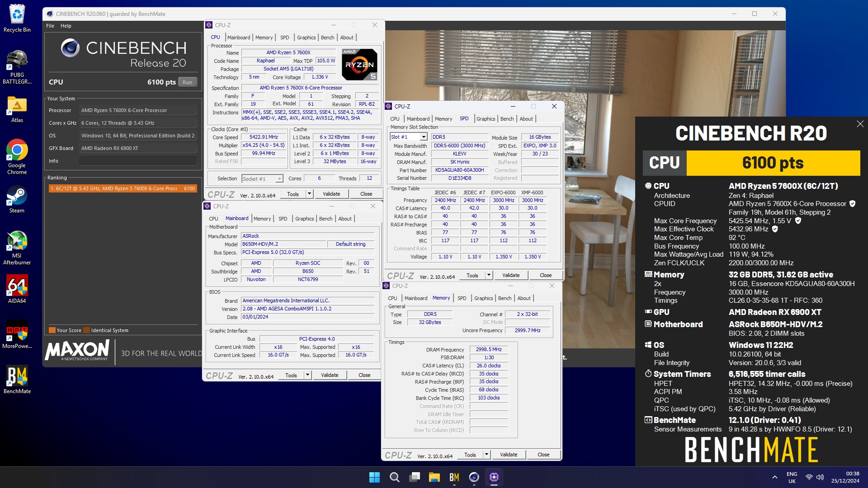Launch MorePowerTool desktop shortcut
This screenshot has height=488, width=868.
(17, 334)
